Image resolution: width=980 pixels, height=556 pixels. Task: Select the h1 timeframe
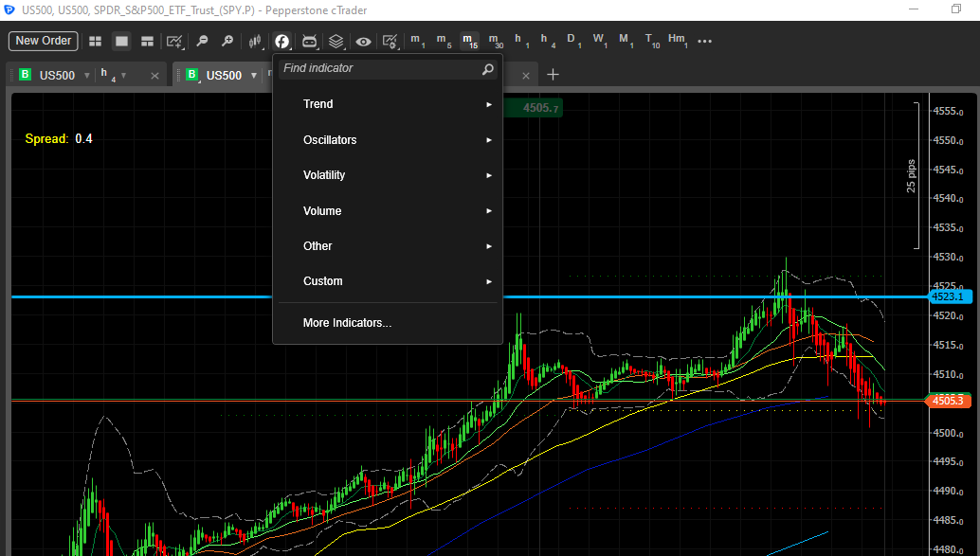tap(521, 41)
